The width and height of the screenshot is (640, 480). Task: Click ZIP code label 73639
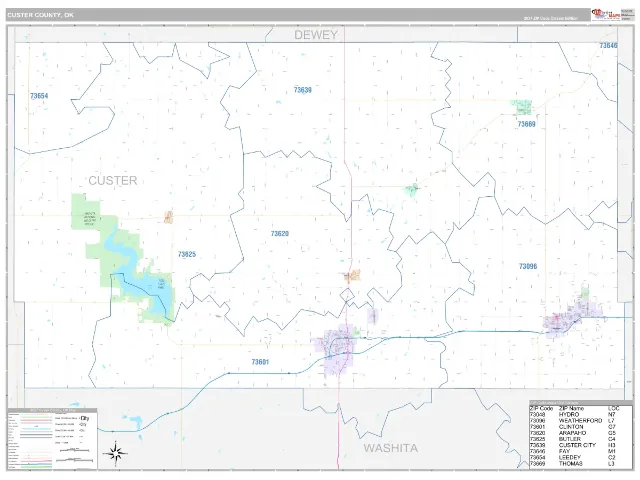pos(302,90)
